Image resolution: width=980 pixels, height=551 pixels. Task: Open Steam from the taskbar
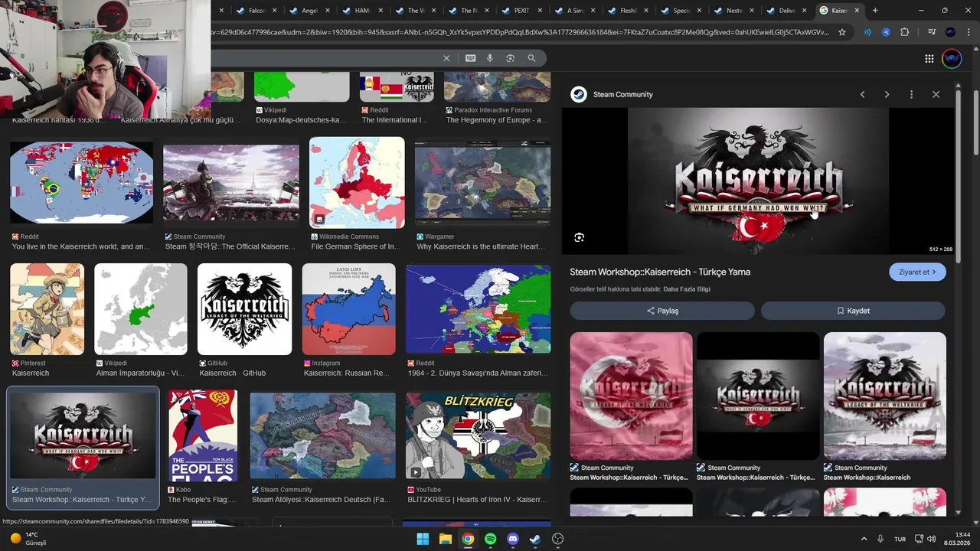point(535,539)
